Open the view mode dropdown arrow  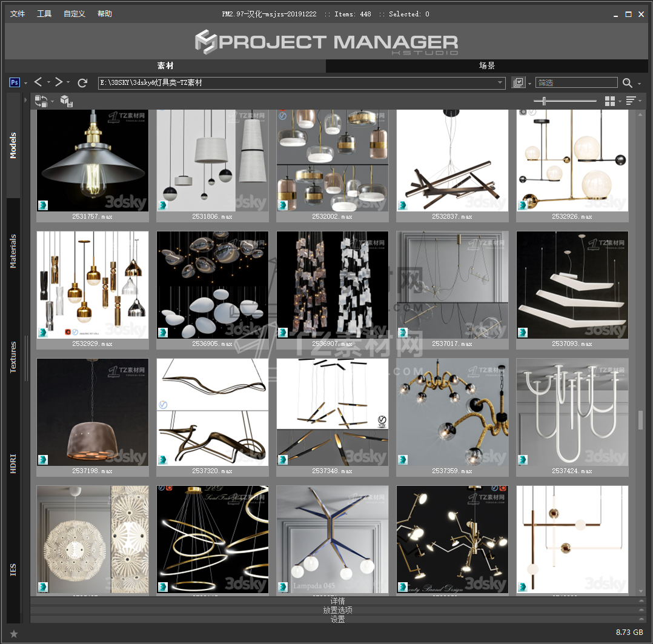[x=620, y=102]
